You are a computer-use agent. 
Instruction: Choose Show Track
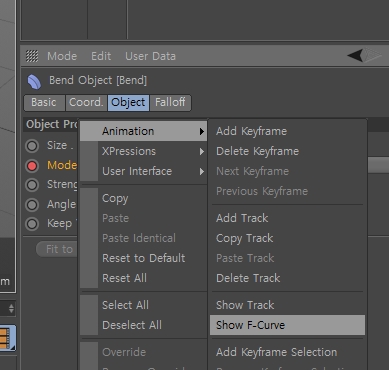coord(287,305)
